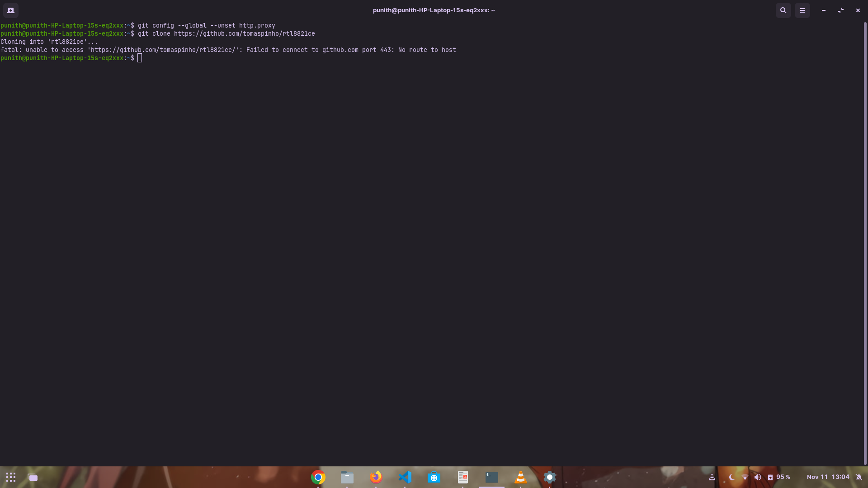
Task: Open the Wi-Fi network indicator
Action: [745, 477]
